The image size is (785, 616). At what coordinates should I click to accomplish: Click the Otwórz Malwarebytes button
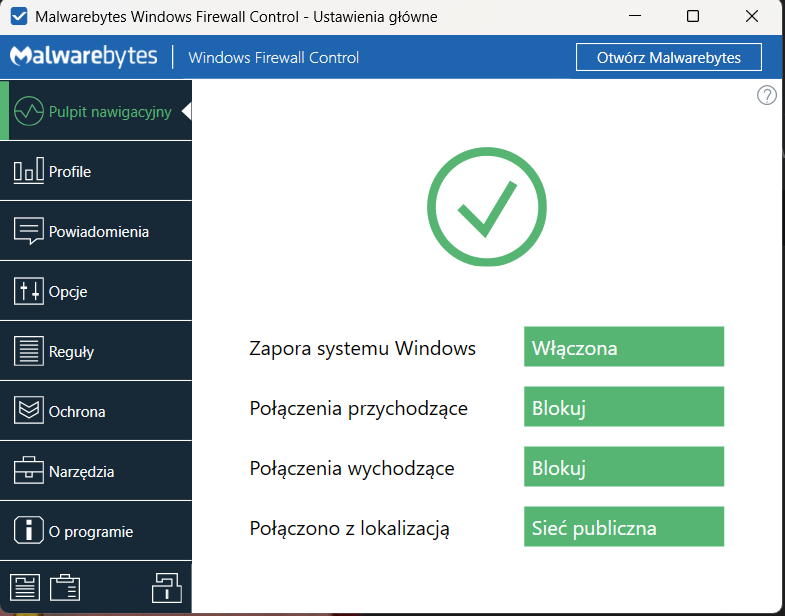[x=668, y=57]
